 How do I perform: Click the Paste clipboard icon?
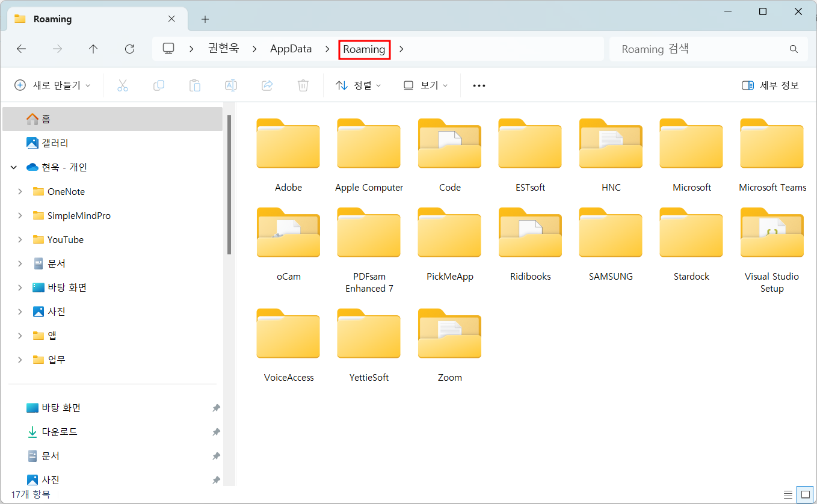pyautogui.click(x=195, y=85)
